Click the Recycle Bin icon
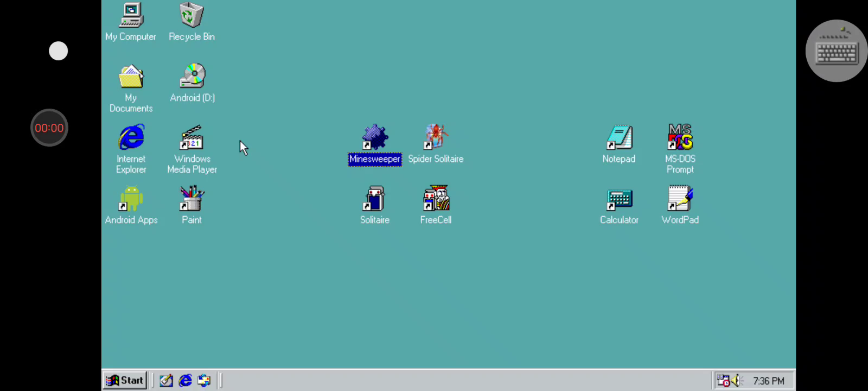The width and height of the screenshot is (868, 391). (192, 16)
